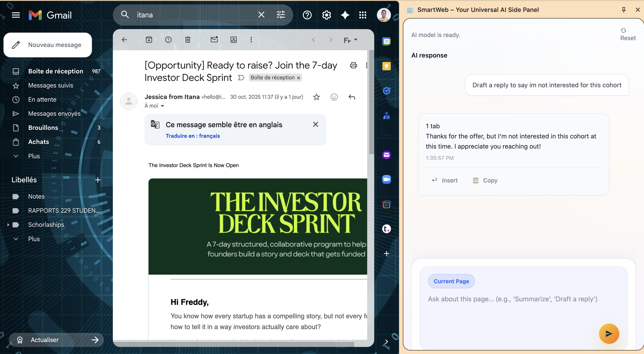Expand the Schorlaships label tree

click(8, 225)
